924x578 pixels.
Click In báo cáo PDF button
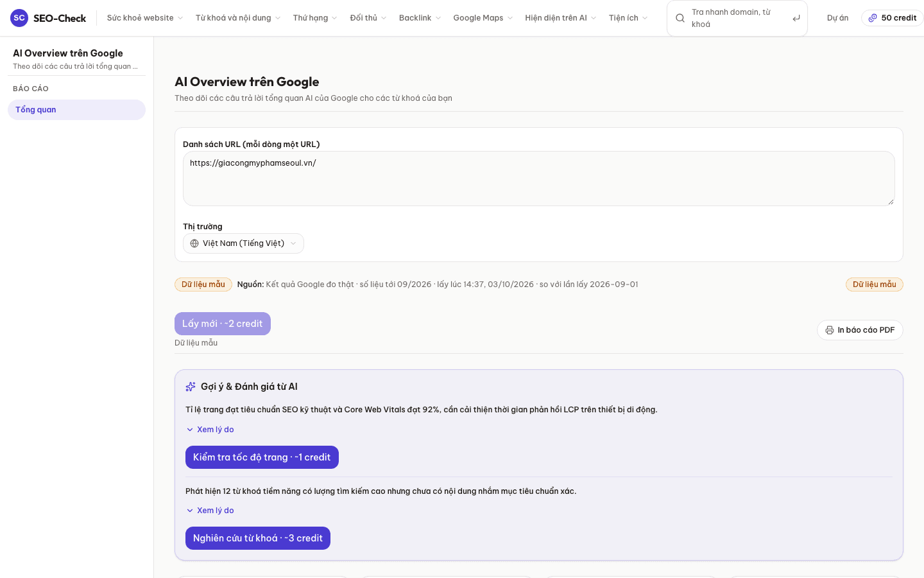[860, 330]
